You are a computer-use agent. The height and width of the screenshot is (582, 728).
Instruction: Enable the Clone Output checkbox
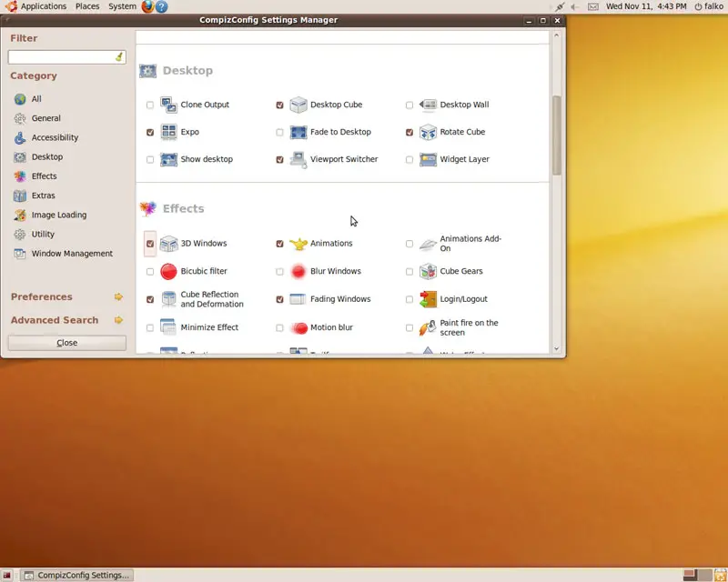click(150, 105)
